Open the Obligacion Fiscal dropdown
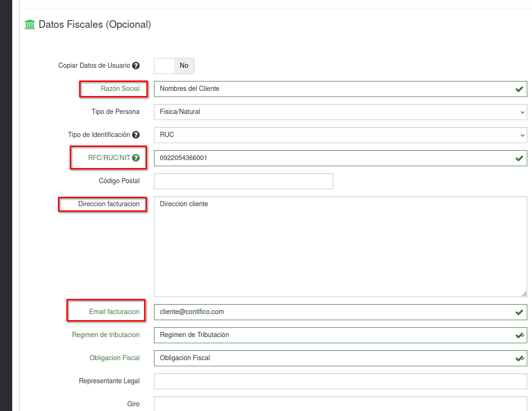This screenshot has height=411, width=532. click(340, 358)
